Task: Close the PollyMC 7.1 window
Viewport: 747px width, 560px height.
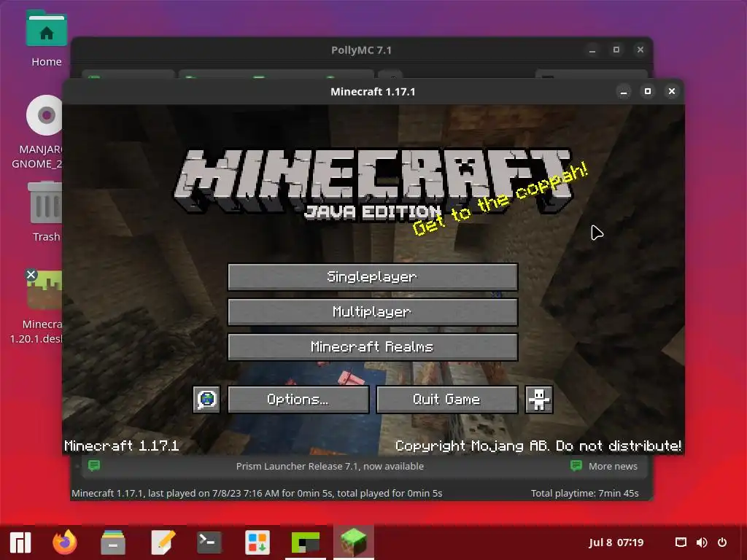Action: [640, 50]
